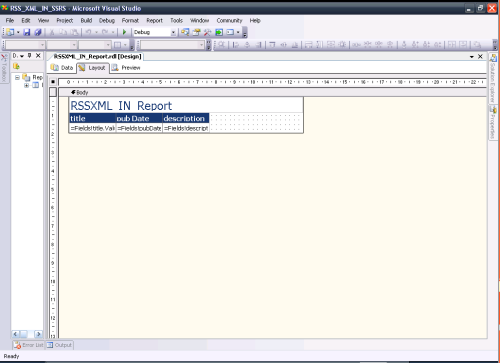Open the collapsed Toolbox side panel
The width and height of the screenshot is (500, 363).
(x=4, y=68)
